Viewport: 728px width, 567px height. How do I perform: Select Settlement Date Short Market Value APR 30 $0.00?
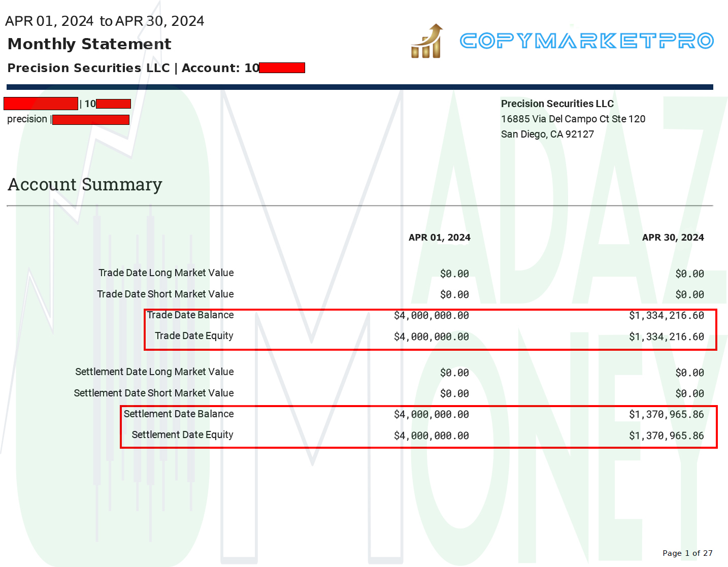click(x=690, y=394)
